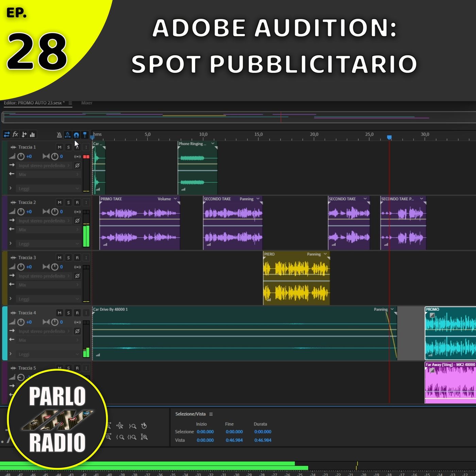Click sum-to-mono icon on Traccia 1

(x=78, y=157)
